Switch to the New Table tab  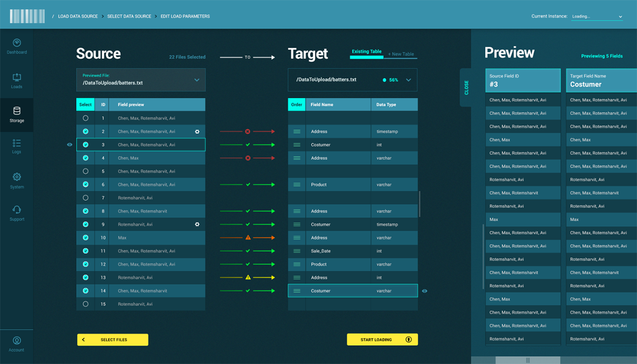(x=400, y=54)
